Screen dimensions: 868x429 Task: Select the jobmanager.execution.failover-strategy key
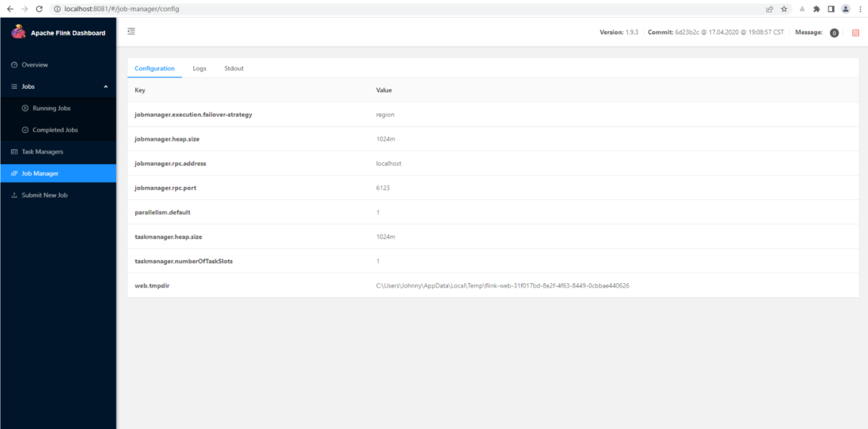point(193,114)
